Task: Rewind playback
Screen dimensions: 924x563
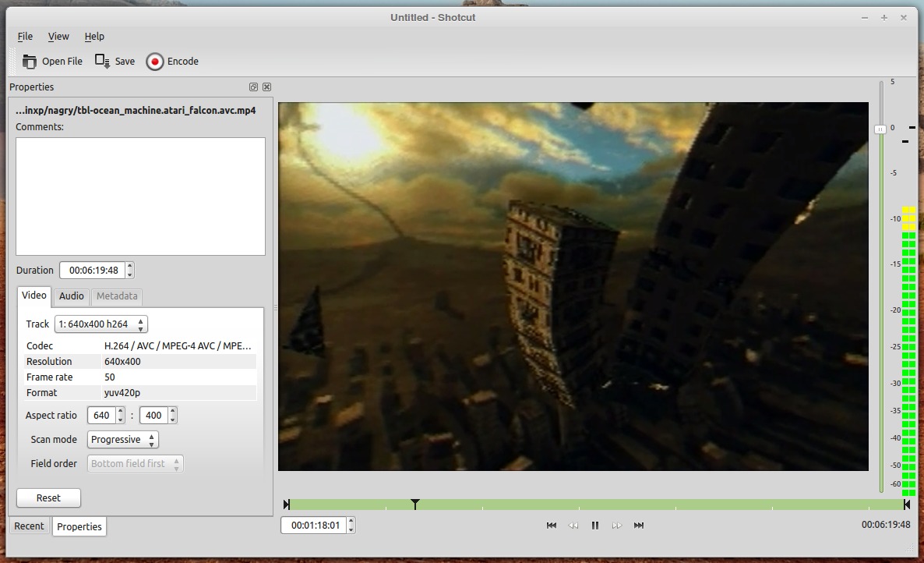Action: tap(573, 526)
